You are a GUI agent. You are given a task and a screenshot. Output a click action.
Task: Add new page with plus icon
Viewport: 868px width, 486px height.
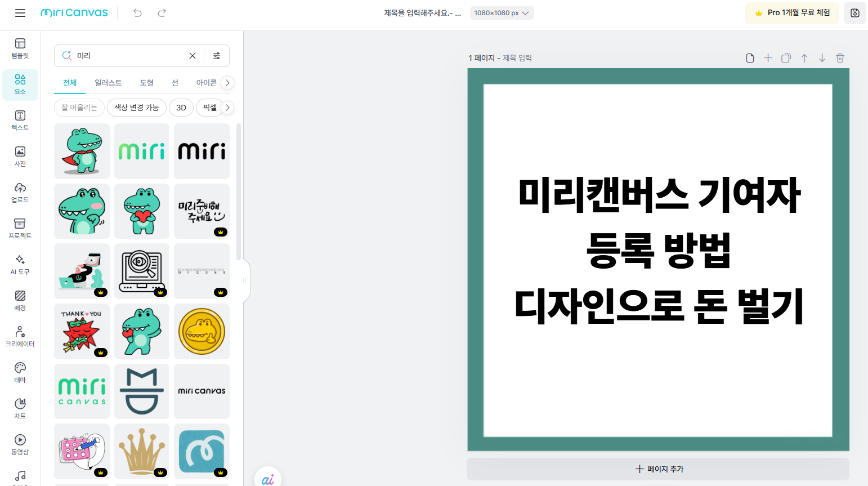click(x=768, y=58)
